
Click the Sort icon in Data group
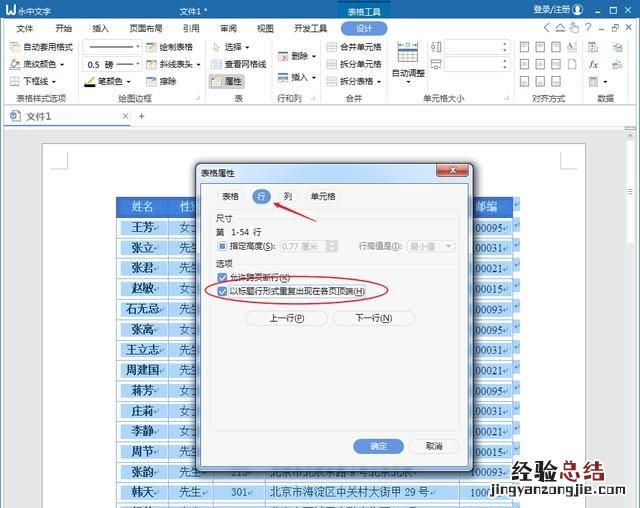(593, 47)
